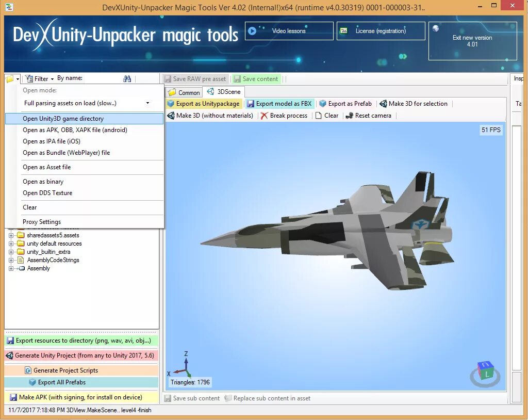Image resolution: width=528 pixels, height=420 pixels.
Task: Click the red X Break process icon
Action: tap(265, 116)
